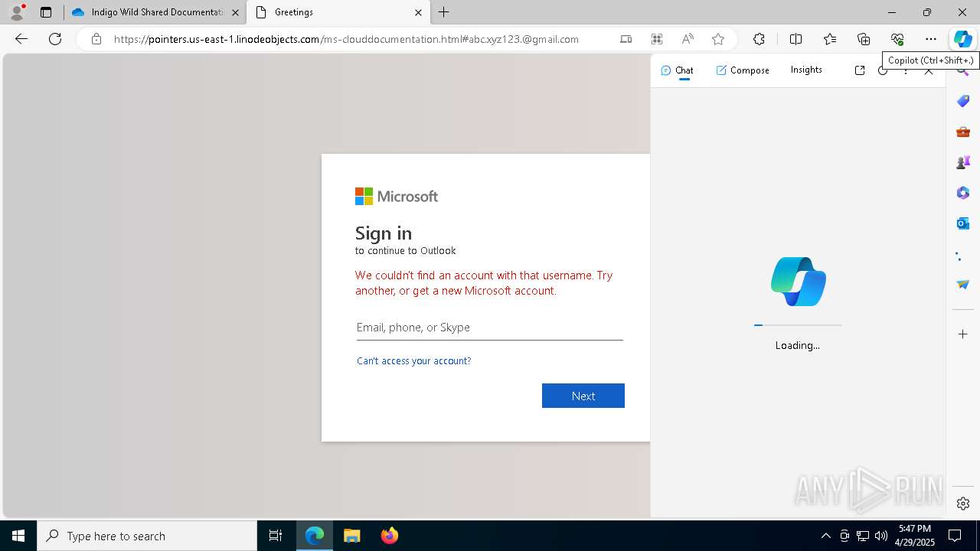980x551 pixels.
Task: Toggle the Copilot sidebar button
Action: pos(963,39)
